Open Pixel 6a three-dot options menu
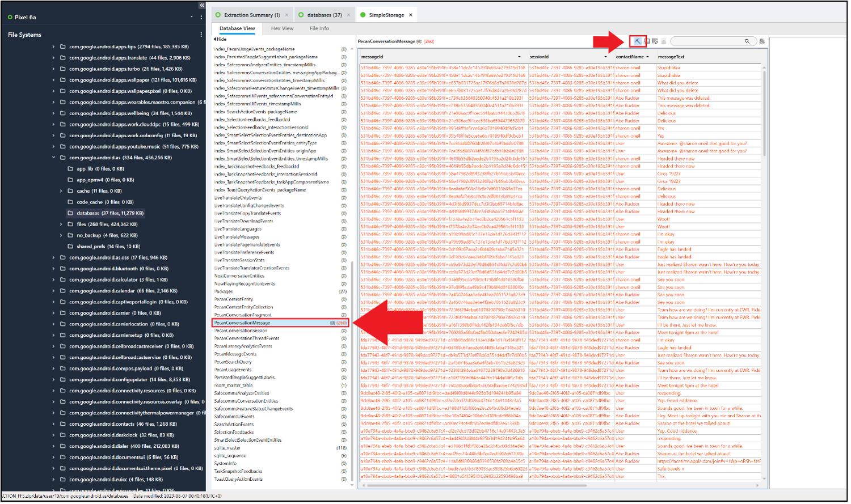 click(201, 17)
